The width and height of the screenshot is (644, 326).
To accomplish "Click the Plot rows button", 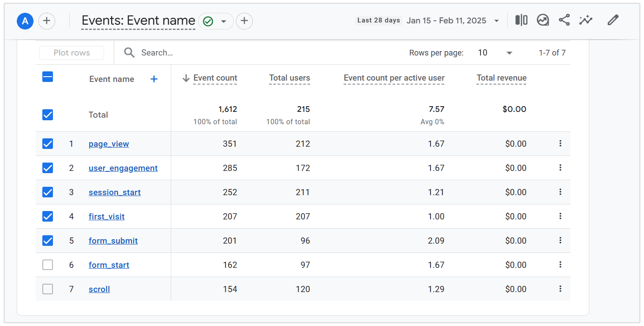I will pyautogui.click(x=72, y=53).
